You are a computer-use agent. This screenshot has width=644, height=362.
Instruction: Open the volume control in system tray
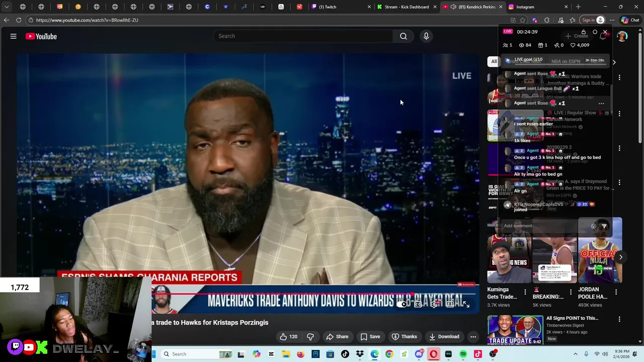tap(606, 354)
